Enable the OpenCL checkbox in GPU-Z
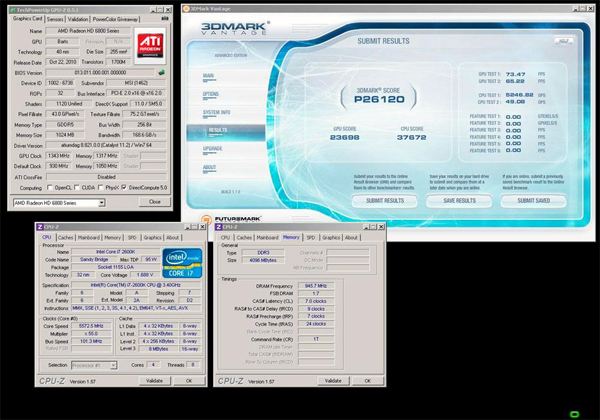The height and width of the screenshot is (420, 600). (50, 187)
